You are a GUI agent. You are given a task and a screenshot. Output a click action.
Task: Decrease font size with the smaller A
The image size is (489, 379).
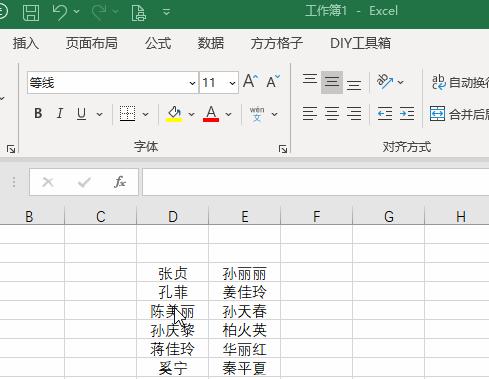pyautogui.click(x=273, y=81)
